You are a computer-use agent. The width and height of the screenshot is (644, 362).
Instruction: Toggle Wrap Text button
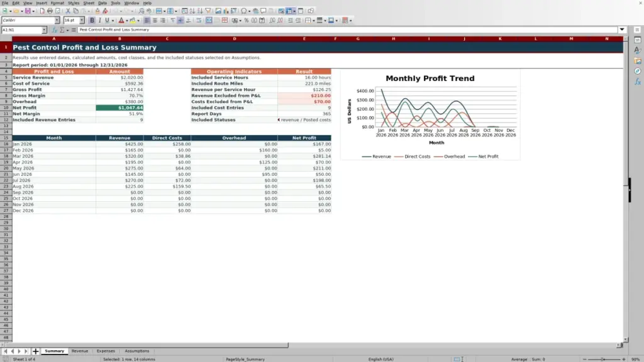(199, 21)
